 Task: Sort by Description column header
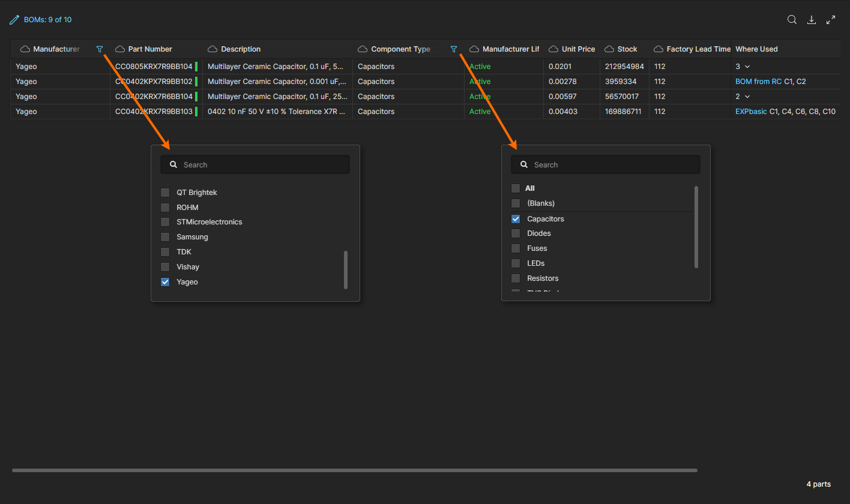pyautogui.click(x=241, y=49)
